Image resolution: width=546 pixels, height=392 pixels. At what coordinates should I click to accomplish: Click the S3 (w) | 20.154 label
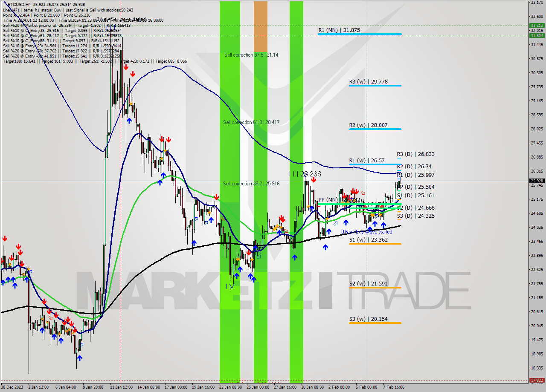click(x=368, y=319)
